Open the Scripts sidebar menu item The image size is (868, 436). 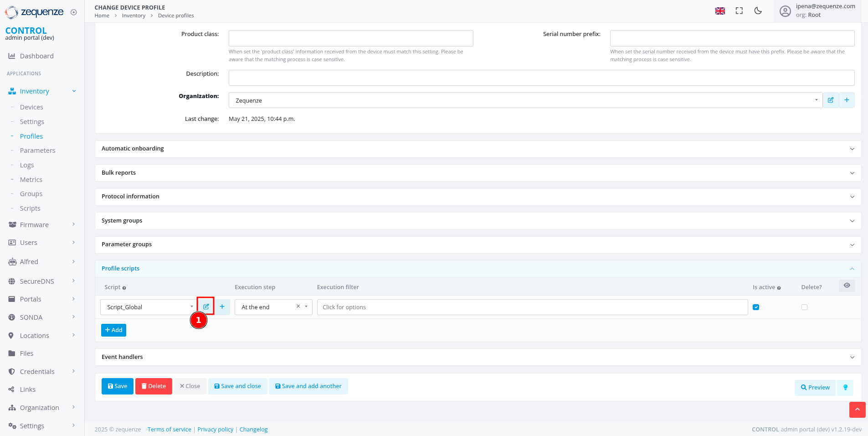click(x=30, y=208)
